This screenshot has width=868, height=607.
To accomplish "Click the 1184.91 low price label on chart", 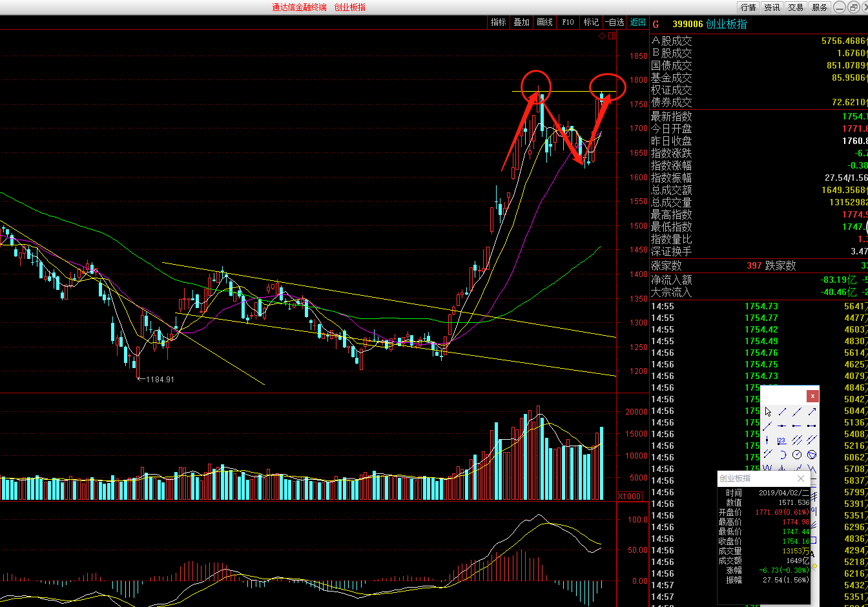I will (x=160, y=380).
